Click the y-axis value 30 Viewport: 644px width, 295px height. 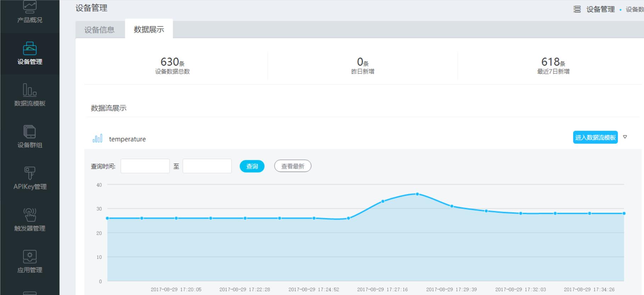coord(99,209)
